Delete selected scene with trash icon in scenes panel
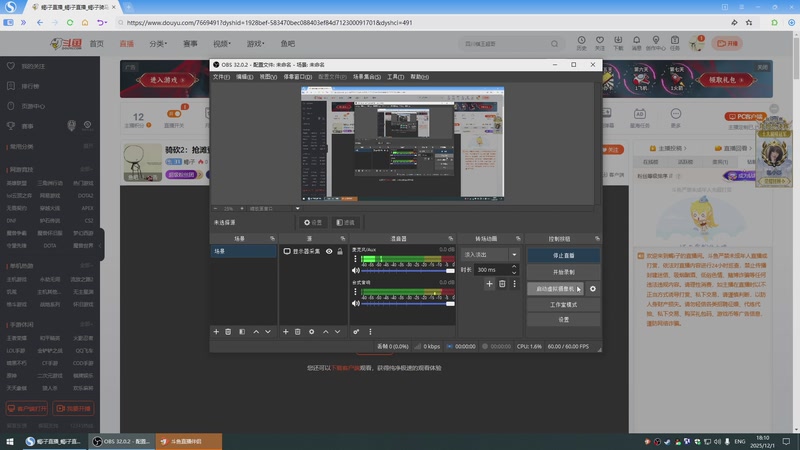 [228, 332]
